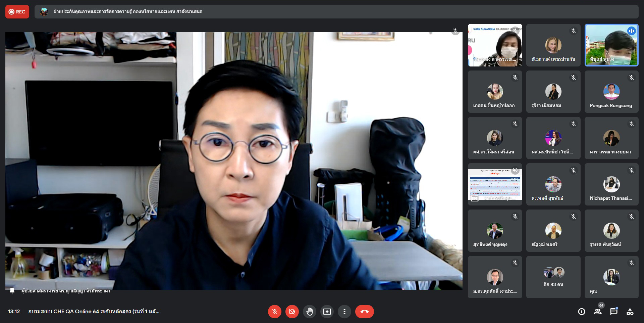Click the Present now screen share icon
This screenshot has width=644, height=323.
tap(327, 312)
